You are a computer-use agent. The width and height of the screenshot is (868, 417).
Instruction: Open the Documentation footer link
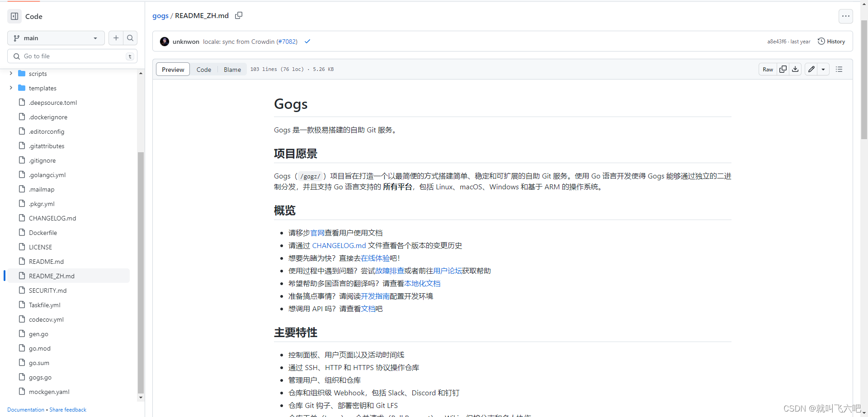(x=26, y=410)
